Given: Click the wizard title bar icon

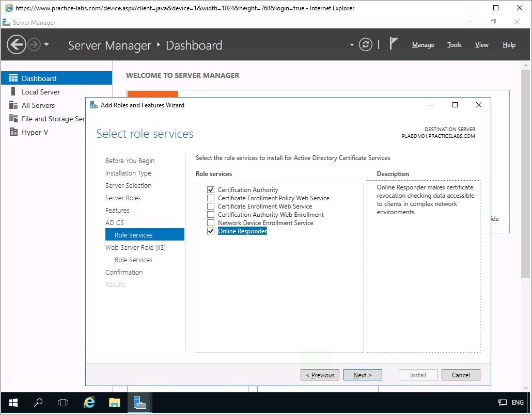Looking at the screenshot, I should click(94, 105).
